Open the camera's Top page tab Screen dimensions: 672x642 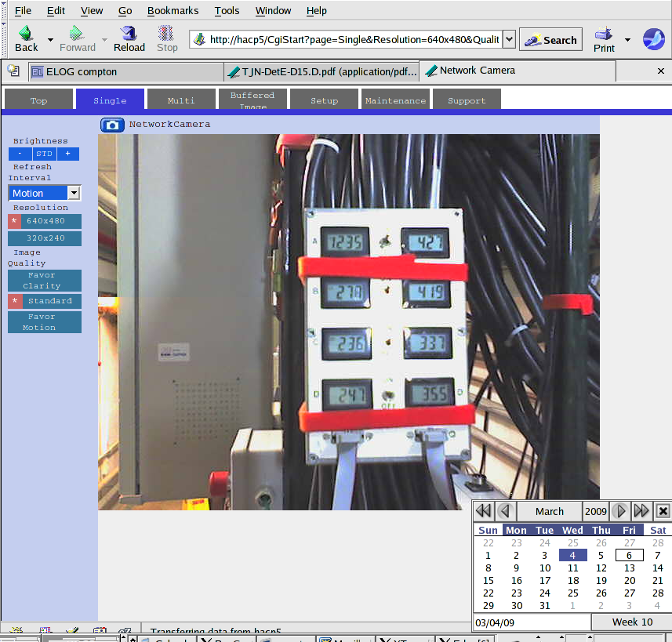pyautogui.click(x=38, y=100)
